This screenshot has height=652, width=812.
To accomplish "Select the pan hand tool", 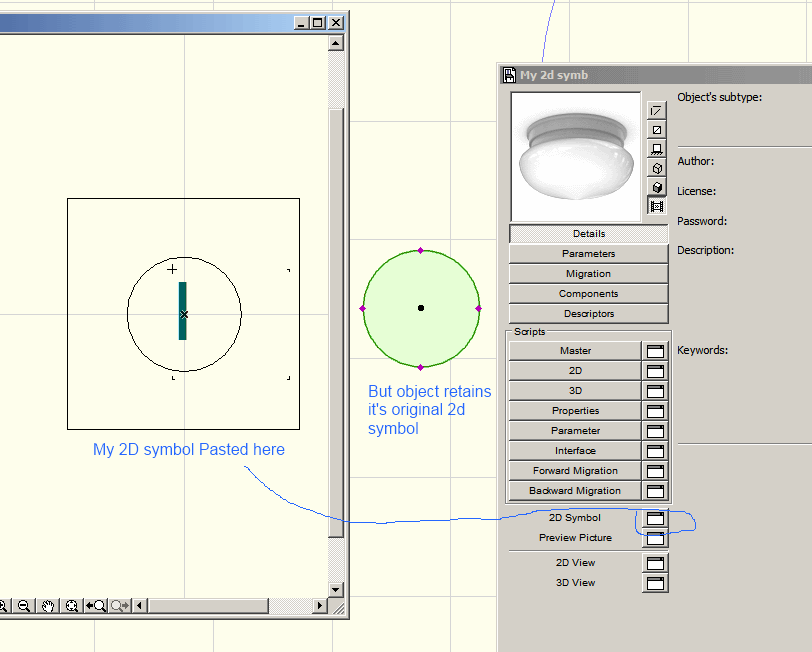I will tap(47, 606).
